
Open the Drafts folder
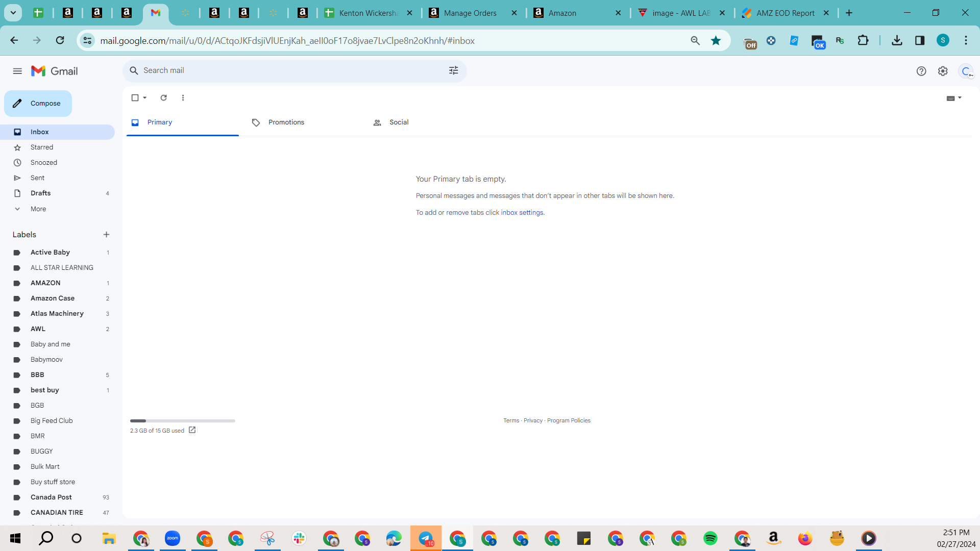57,193
